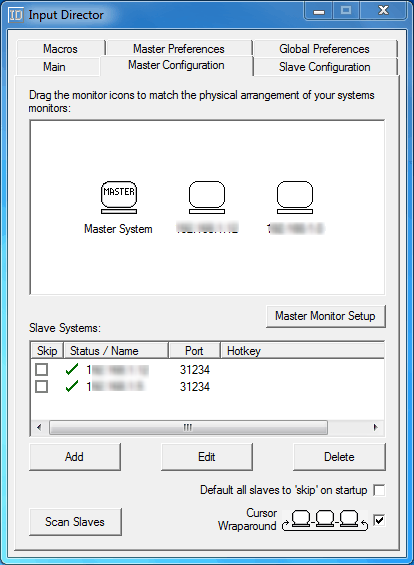
Task: Click the Skip column header
Action: (47, 351)
